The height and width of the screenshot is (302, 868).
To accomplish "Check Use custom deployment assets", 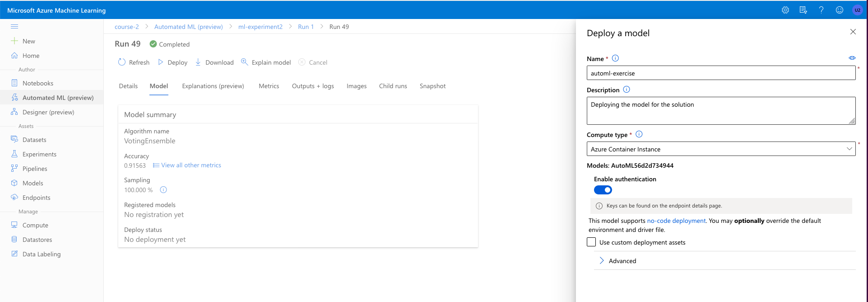I will [591, 242].
